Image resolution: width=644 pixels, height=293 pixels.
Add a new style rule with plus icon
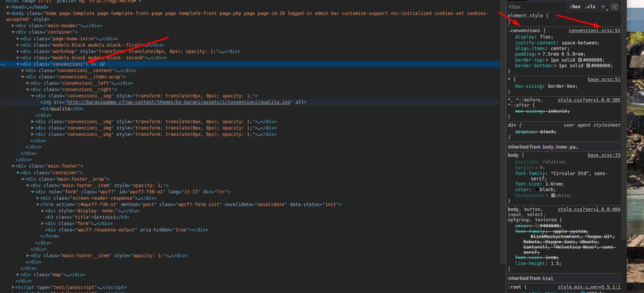(x=603, y=6)
